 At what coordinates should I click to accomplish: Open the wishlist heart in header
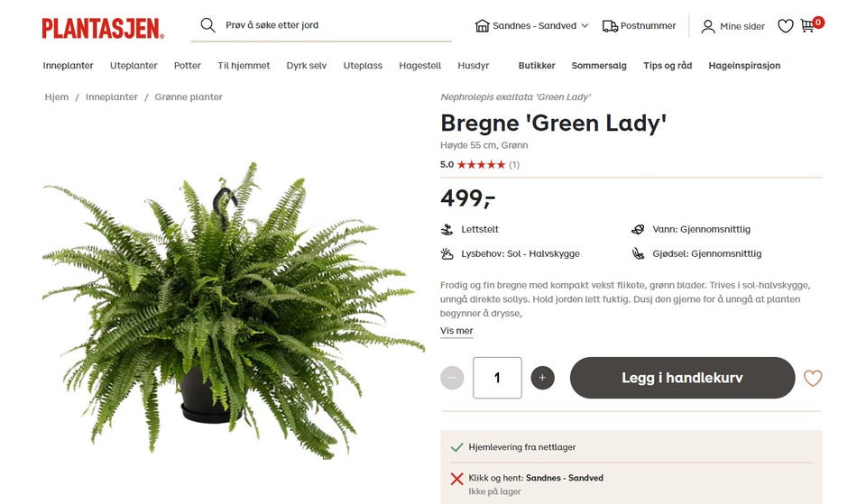[786, 26]
